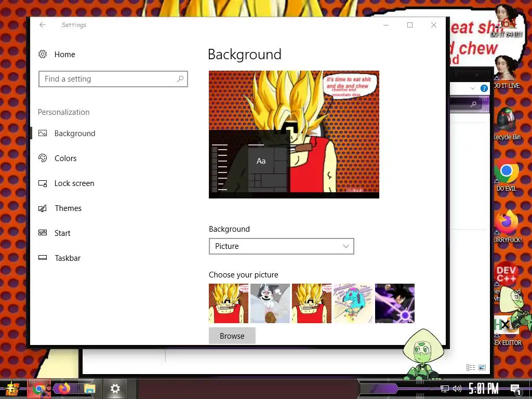Screen dimensions: 532x399
Task: Open Chrome from the taskbar
Action: [39, 389]
